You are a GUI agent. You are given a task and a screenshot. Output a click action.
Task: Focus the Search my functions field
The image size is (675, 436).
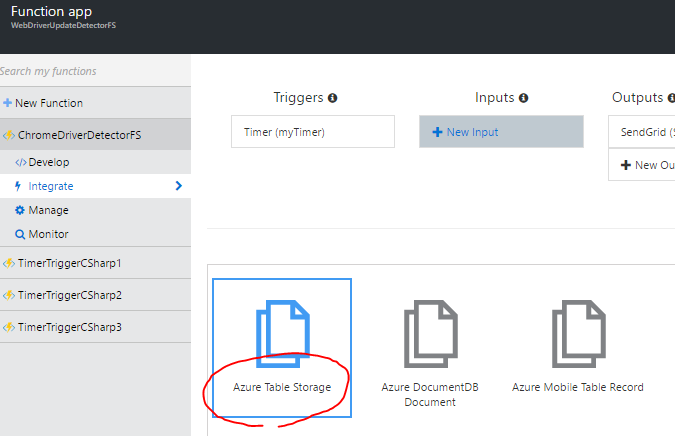[x=95, y=71]
